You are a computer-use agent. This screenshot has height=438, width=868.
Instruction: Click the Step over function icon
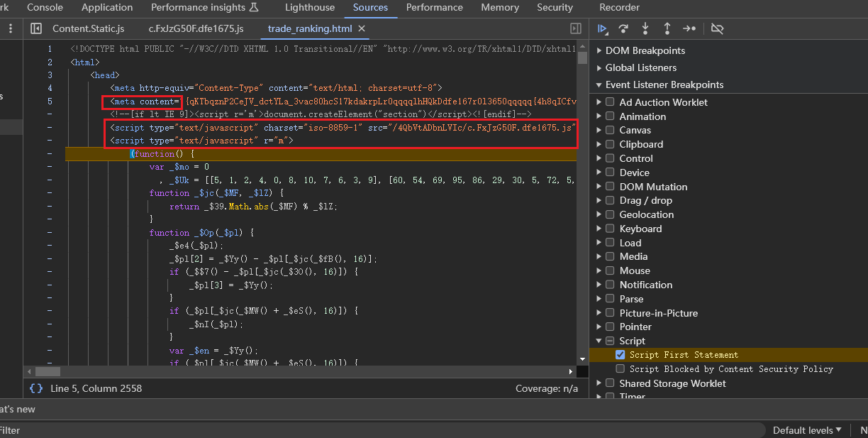[623, 28]
